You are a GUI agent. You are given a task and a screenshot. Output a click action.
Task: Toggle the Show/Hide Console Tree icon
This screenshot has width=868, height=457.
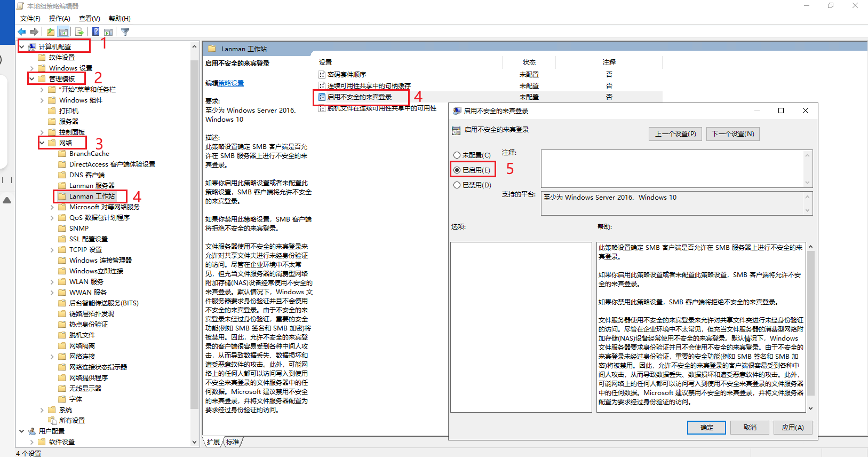63,32
